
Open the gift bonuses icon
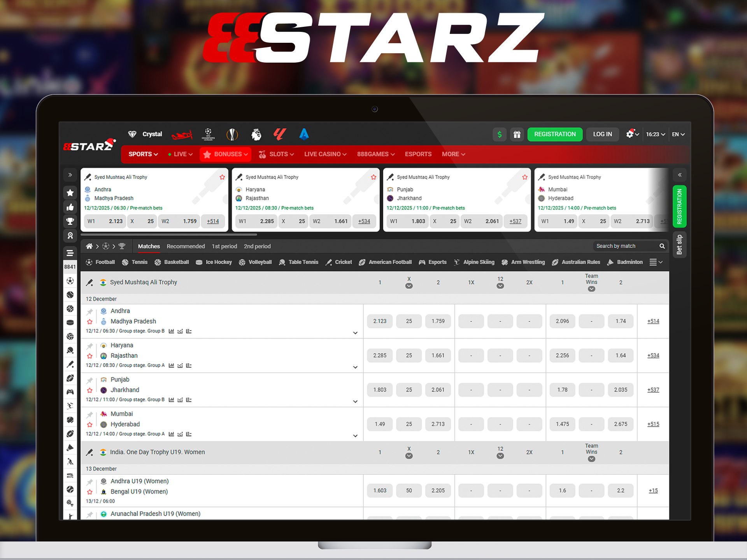[x=517, y=134]
